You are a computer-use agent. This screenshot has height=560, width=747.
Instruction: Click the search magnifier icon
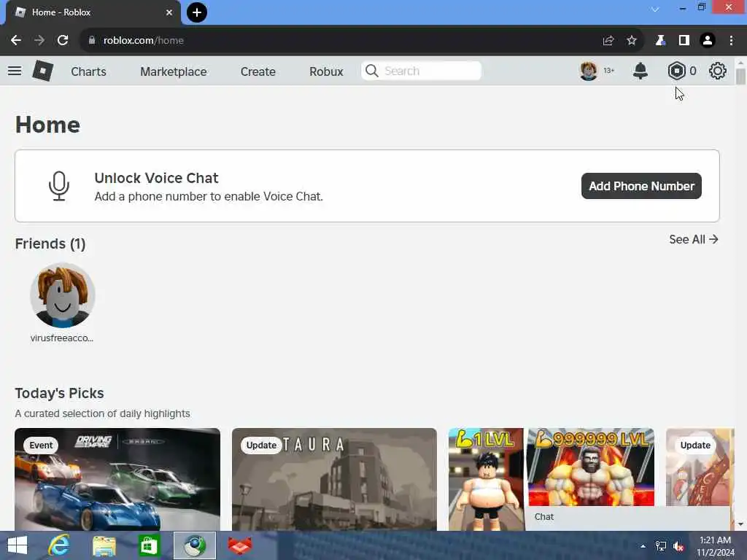tap(371, 71)
